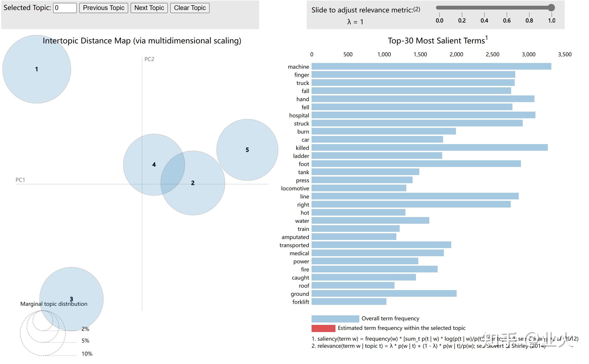Click the 'forklift' term label
This screenshot has height=364, width=589.
tap(300, 302)
